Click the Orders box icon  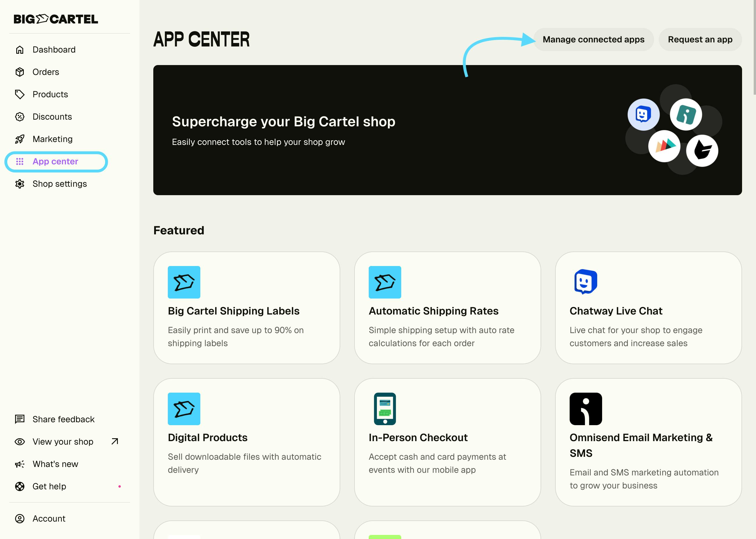point(20,72)
